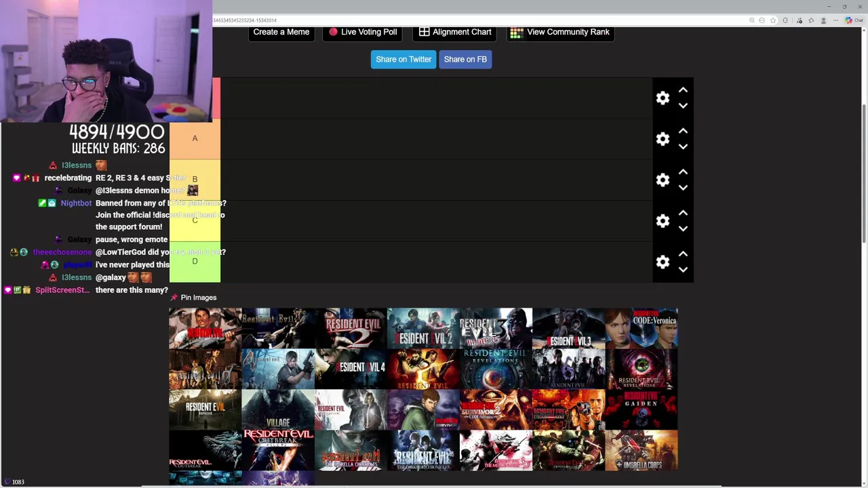
Task: Click the browser zoom icon in address bar
Action: pyautogui.click(x=752, y=20)
